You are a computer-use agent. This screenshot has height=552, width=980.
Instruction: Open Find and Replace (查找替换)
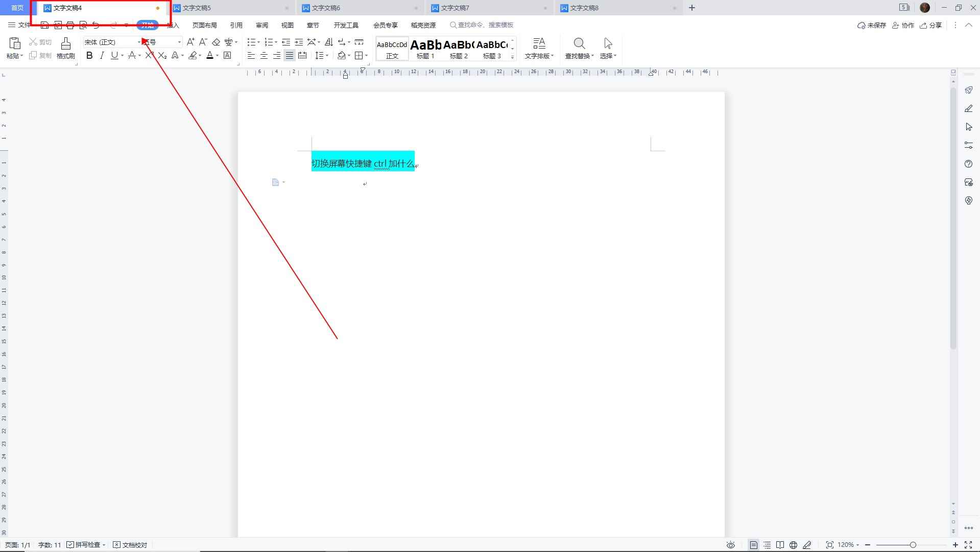coord(579,48)
